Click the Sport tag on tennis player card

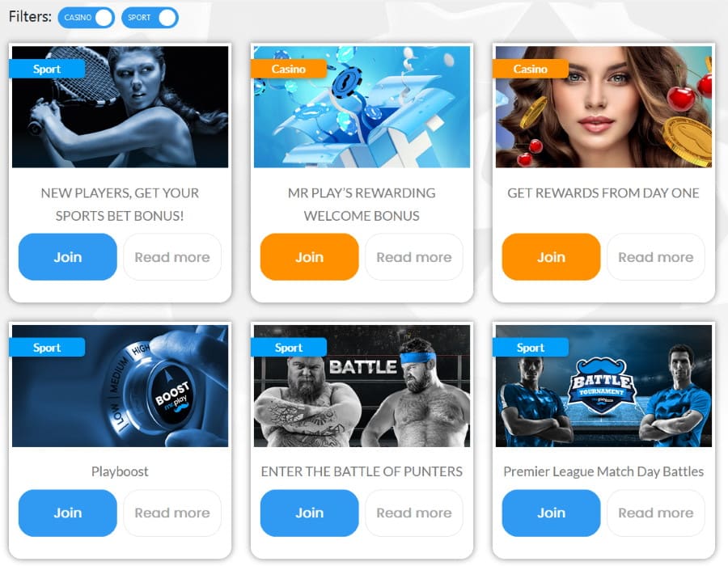[x=47, y=69]
